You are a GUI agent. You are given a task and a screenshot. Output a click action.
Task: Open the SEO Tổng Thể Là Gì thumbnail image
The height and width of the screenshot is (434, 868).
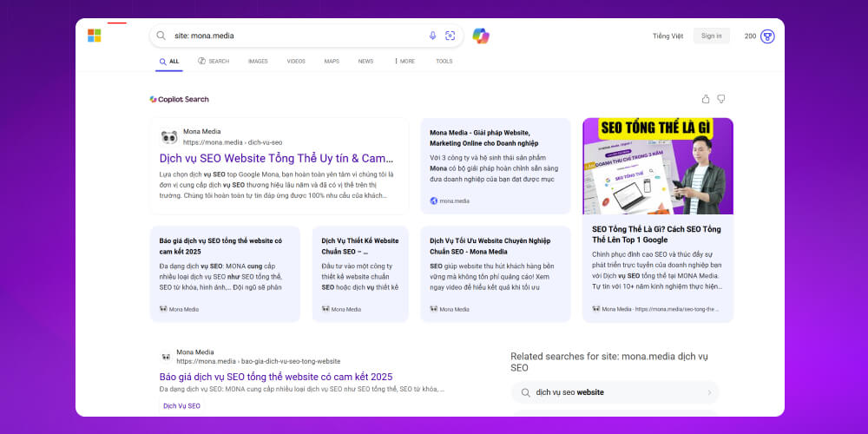coord(658,166)
